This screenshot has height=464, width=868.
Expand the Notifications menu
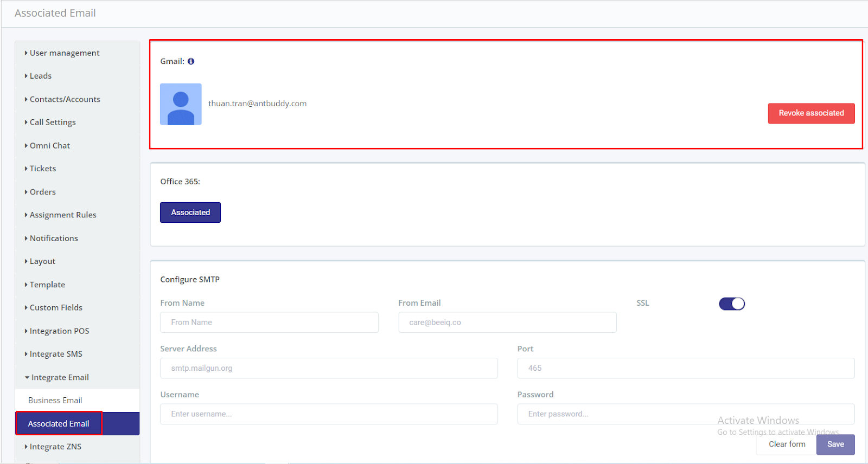pos(77,238)
